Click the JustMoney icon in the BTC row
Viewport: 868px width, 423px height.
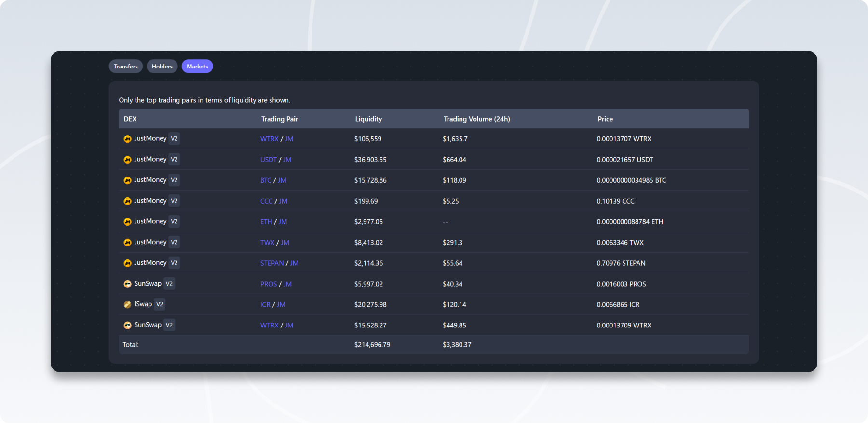[127, 180]
